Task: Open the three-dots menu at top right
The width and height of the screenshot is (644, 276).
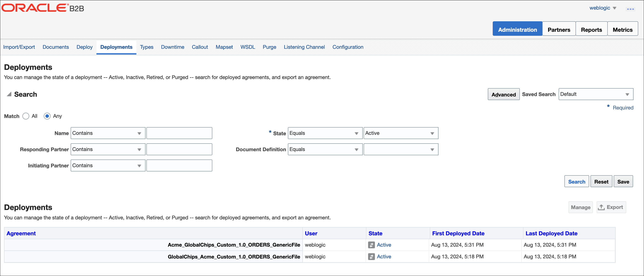Action: pos(630,9)
